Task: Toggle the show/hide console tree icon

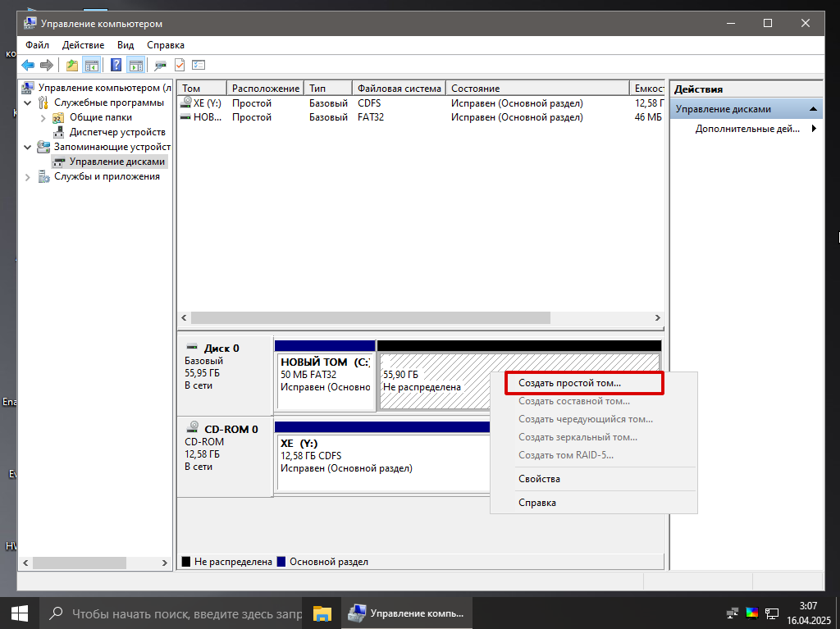Action: click(x=92, y=66)
